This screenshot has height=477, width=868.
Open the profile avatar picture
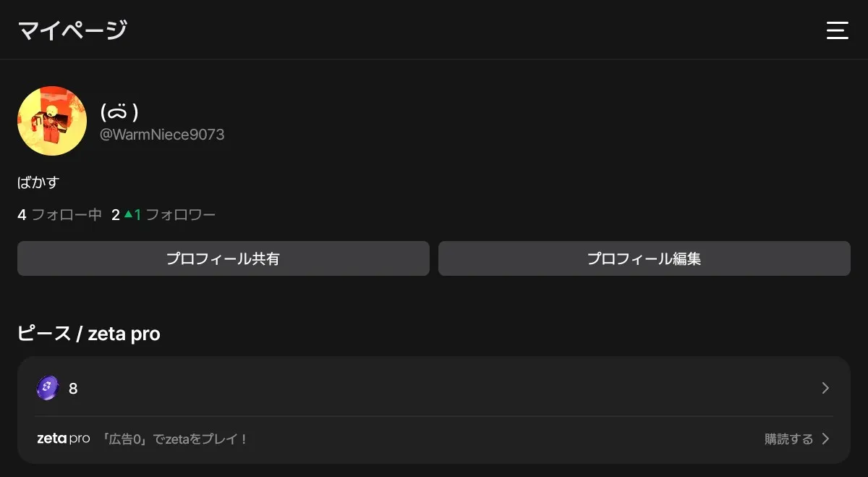tap(52, 121)
